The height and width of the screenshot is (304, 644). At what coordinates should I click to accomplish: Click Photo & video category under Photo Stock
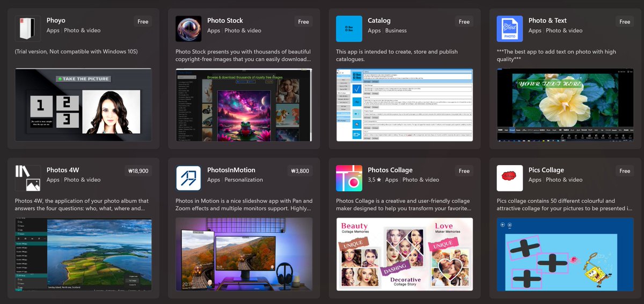(x=243, y=31)
